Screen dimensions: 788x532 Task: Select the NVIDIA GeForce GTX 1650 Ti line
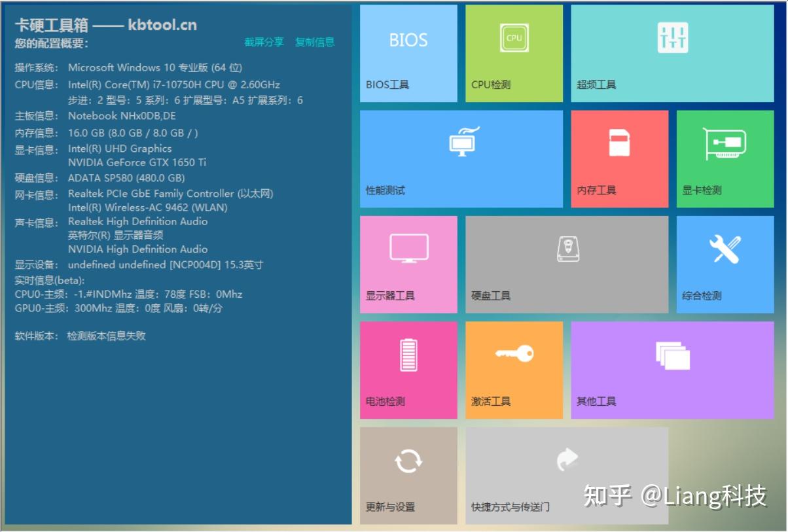(x=137, y=162)
